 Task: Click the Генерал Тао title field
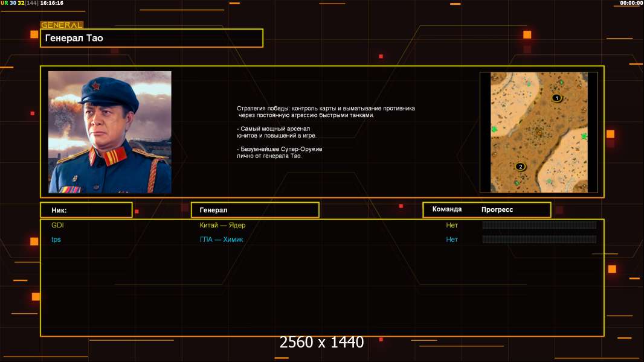[152, 38]
